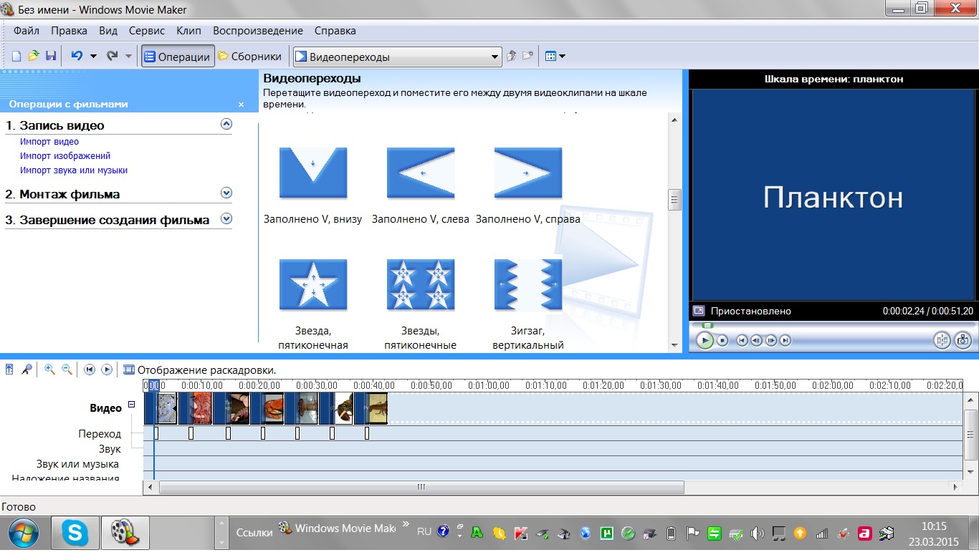Expand '3. Завершение создания фильма' section

pos(226,218)
